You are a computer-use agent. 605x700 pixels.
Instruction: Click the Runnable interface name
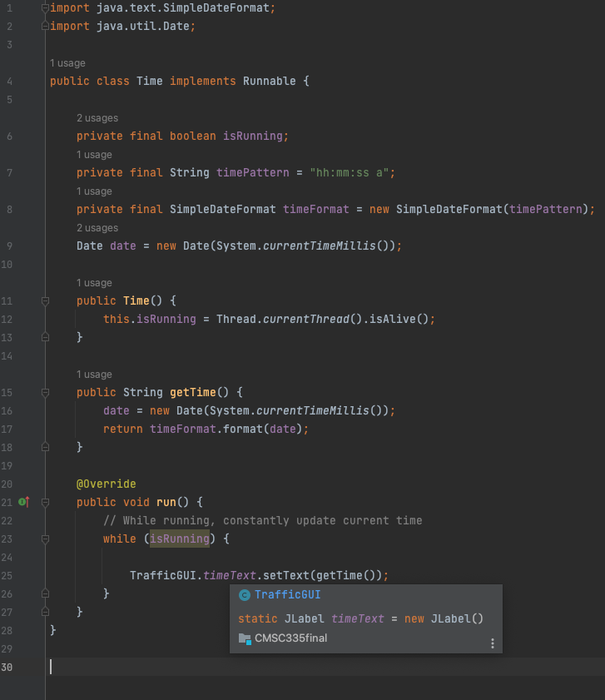coord(270,82)
